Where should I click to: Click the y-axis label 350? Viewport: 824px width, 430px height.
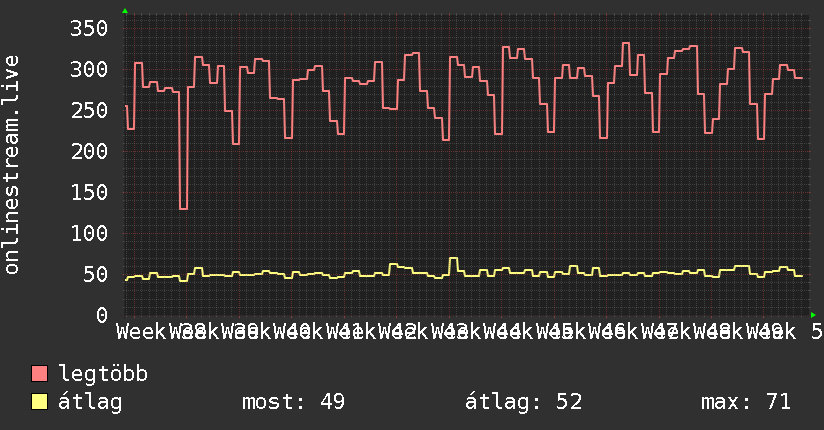pos(89,28)
